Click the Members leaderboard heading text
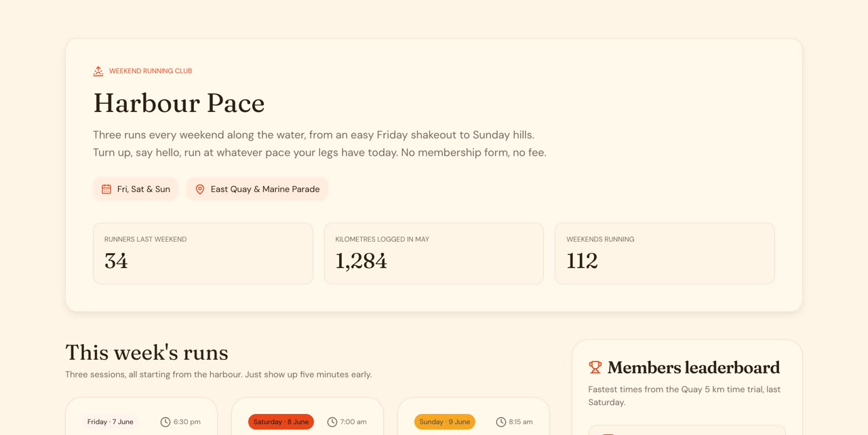The width and height of the screenshot is (868, 435). click(694, 368)
